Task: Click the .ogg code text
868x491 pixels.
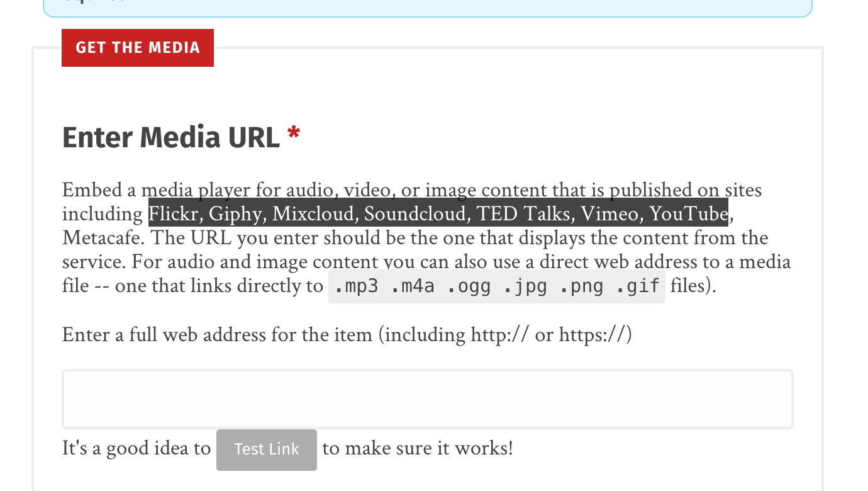Action: pyautogui.click(x=469, y=286)
